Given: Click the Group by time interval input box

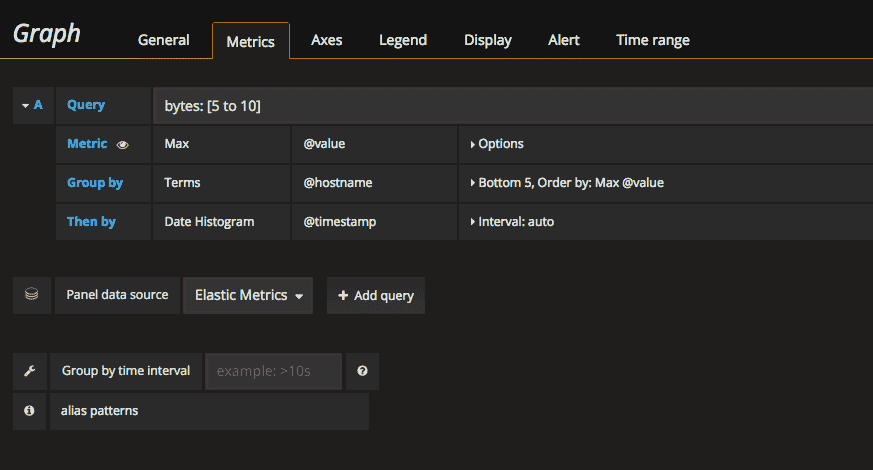Looking at the screenshot, I should [x=273, y=371].
